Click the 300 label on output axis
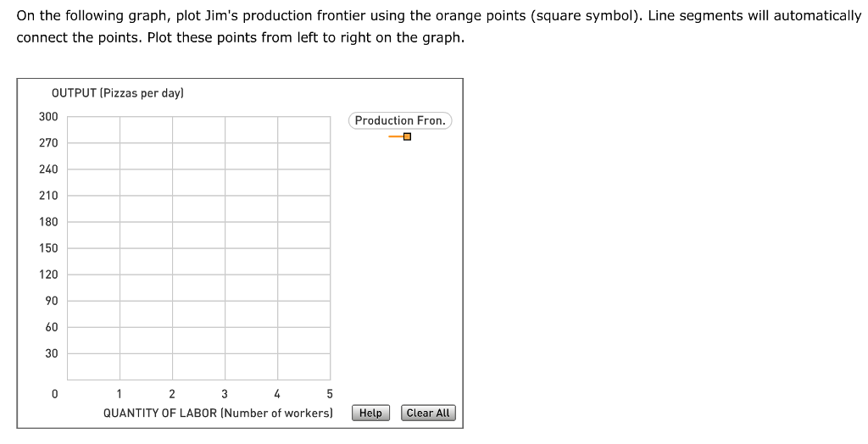 point(48,117)
